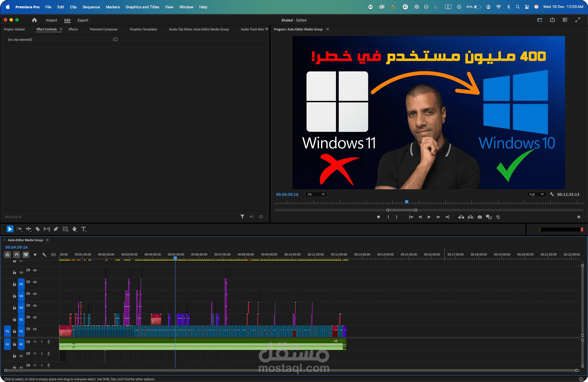
Task: Switch to the Import workspace
Action: point(51,20)
